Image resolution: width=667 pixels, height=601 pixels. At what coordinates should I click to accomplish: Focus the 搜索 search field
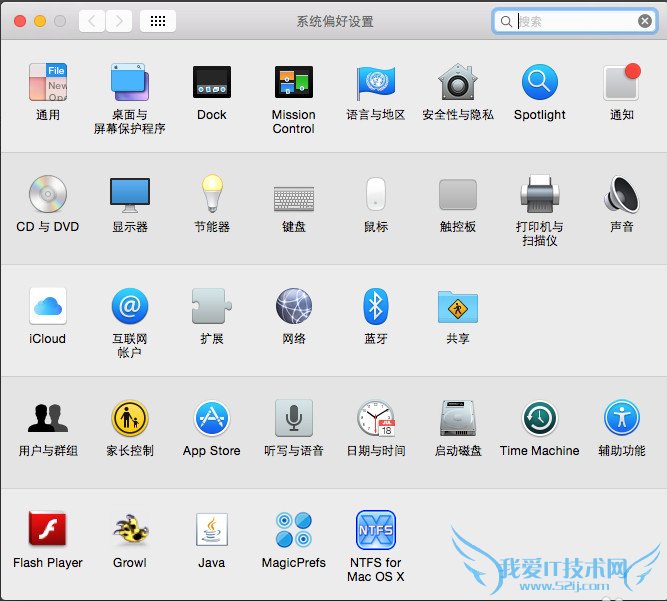click(x=575, y=21)
